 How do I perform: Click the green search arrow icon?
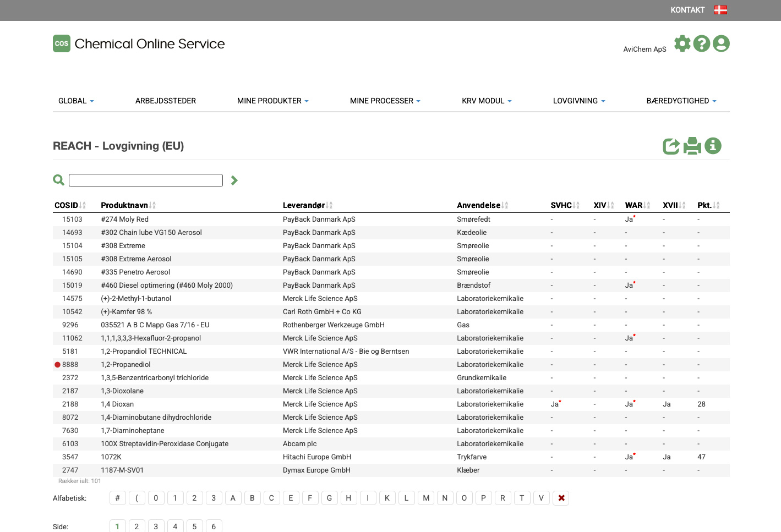pyautogui.click(x=234, y=180)
